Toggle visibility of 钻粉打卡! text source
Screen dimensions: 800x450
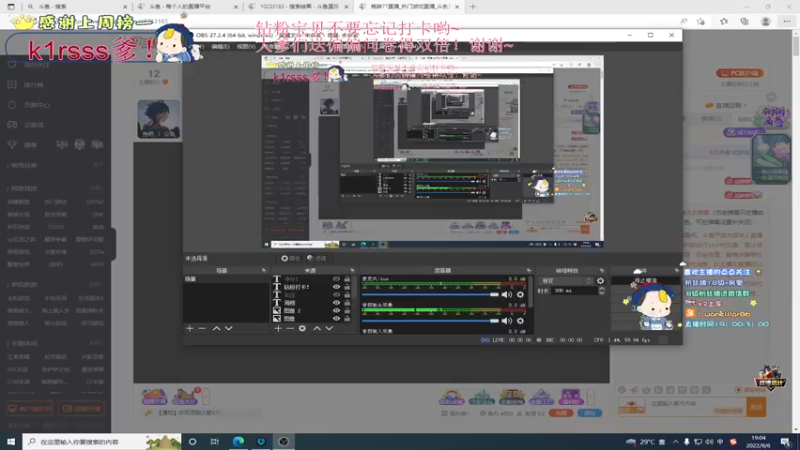[x=336, y=287]
